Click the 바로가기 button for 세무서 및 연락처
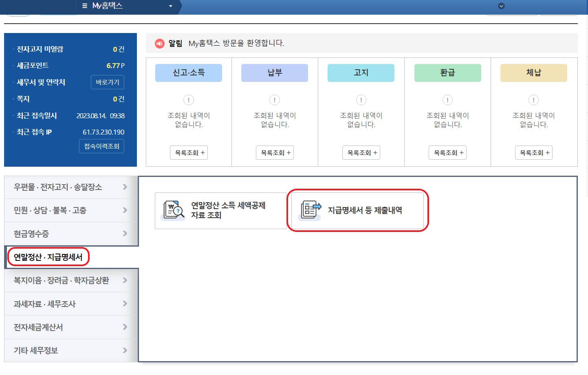The height and width of the screenshot is (375, 588). [x=108, y=82]
